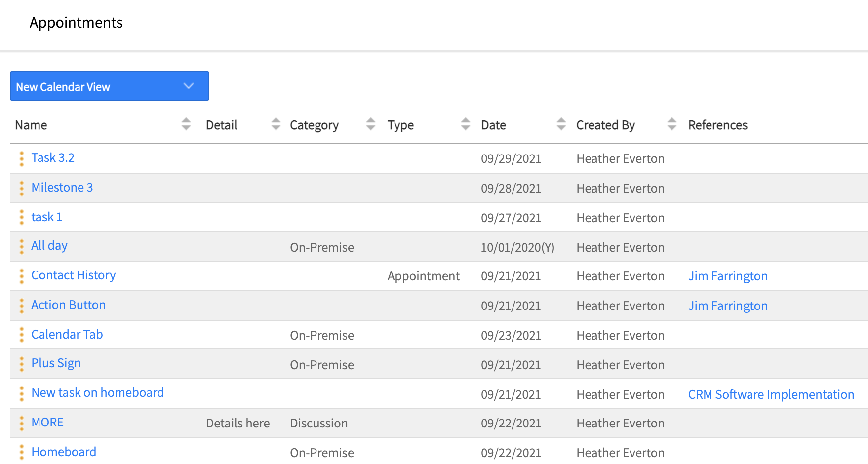Select the 09/28/2021 date cell
This screenshot has width=868, height=464.
pos(511,189)
